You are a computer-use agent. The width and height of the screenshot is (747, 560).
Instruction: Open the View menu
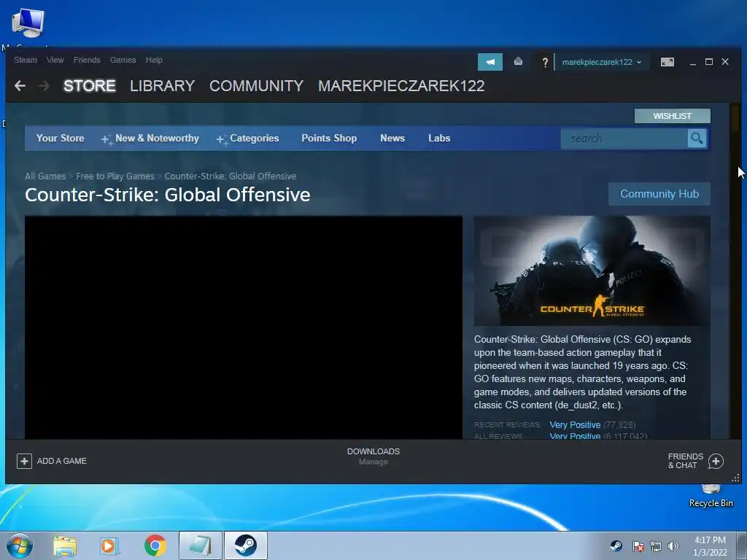click(55, 60)
